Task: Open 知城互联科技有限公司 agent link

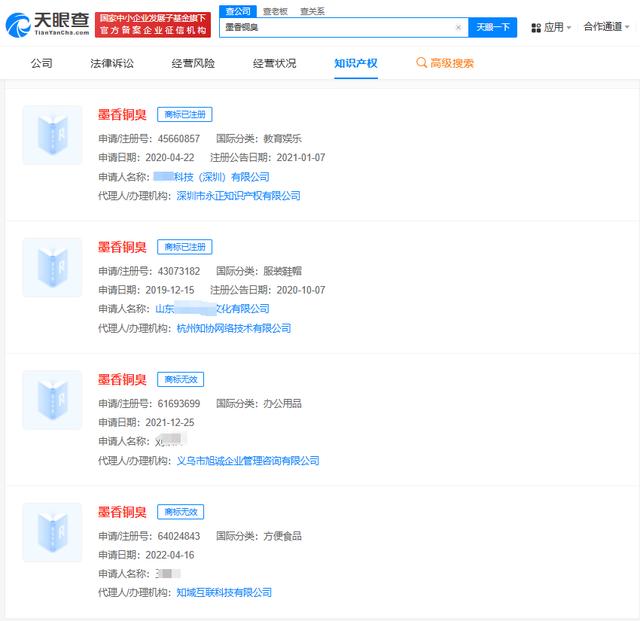Action: click(x=224, y=593)
